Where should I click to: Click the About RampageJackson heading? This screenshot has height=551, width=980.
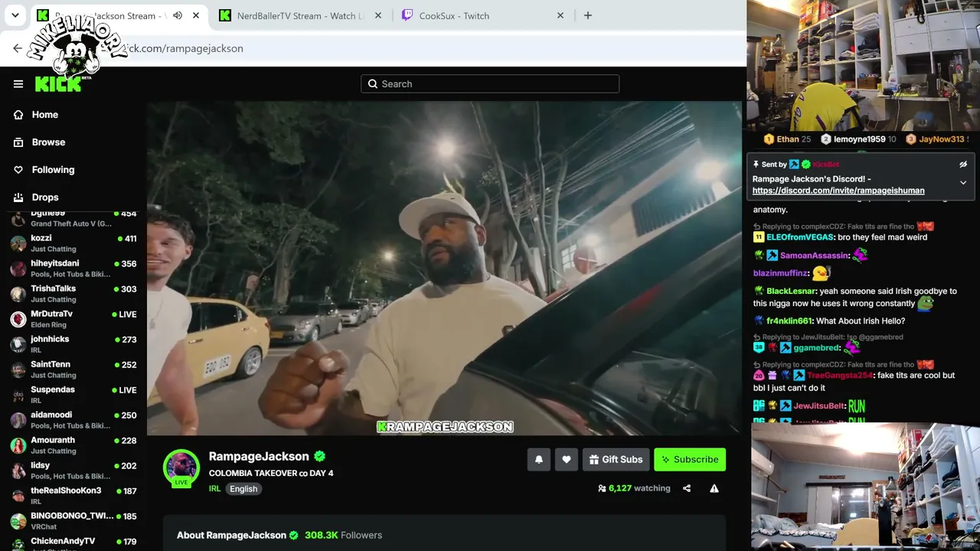[231, 535]
